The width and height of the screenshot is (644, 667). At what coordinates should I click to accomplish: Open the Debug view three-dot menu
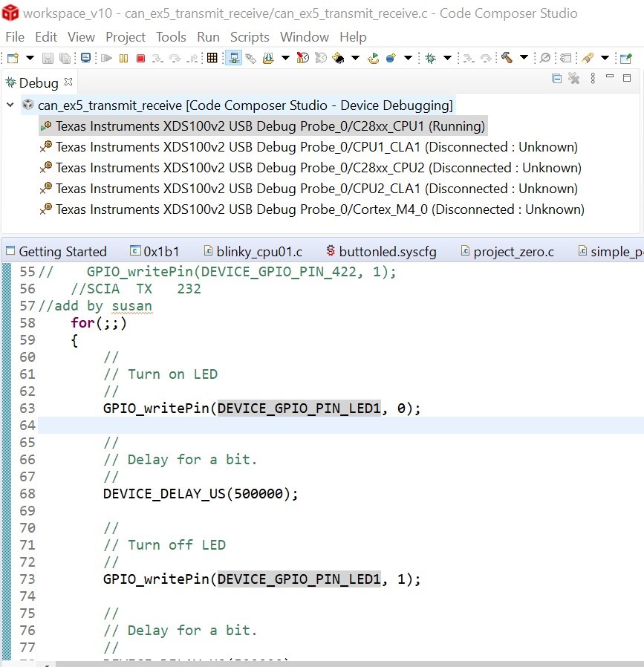[x=593, y=78]
